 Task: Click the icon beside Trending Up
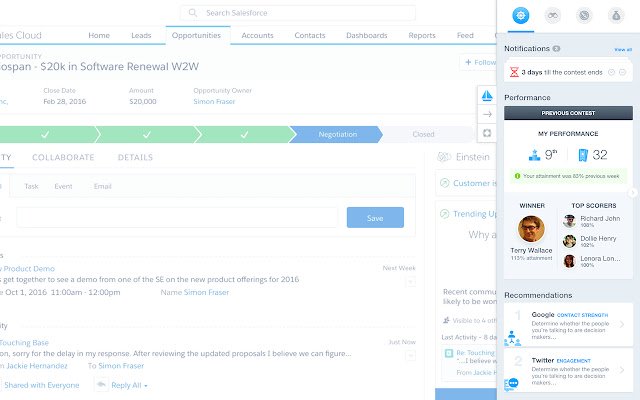[444, 214]
